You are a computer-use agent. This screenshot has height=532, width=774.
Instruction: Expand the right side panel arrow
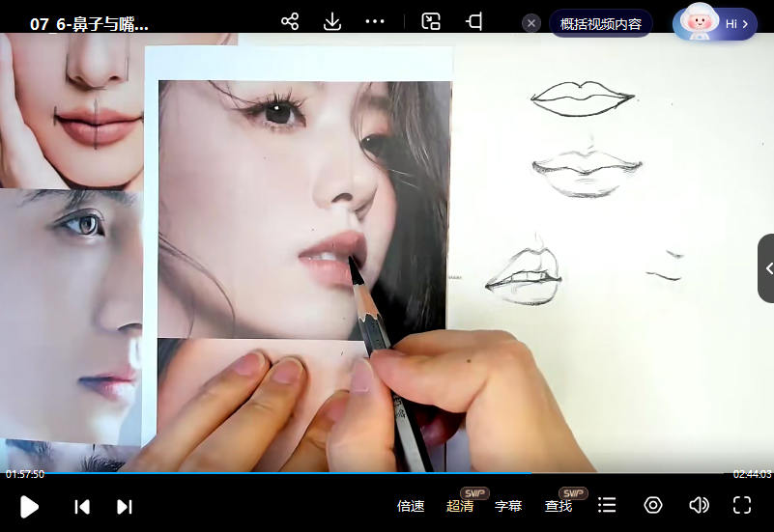pos(767,268)
